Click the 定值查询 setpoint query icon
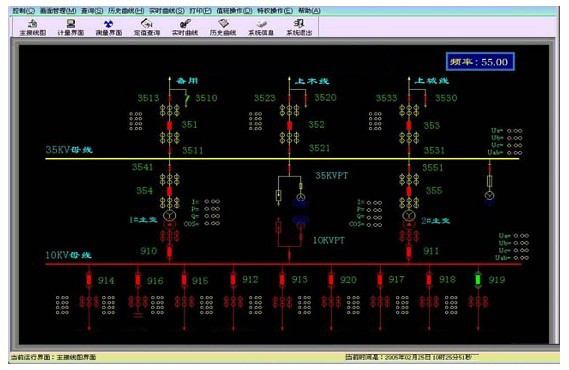This screenshot has width=569, height=370. (x=147, y=28)
